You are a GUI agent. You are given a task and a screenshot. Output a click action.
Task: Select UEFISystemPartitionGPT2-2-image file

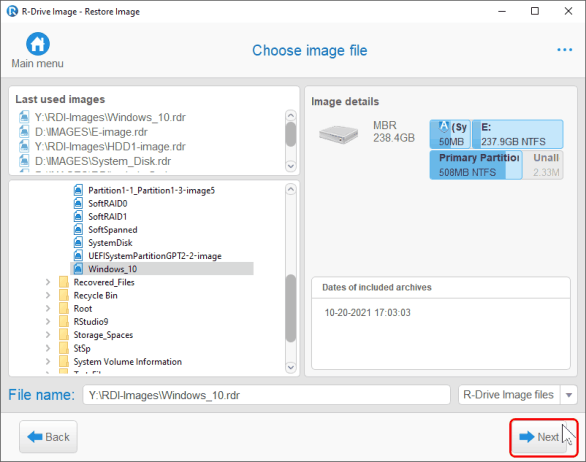pos(155,256)
